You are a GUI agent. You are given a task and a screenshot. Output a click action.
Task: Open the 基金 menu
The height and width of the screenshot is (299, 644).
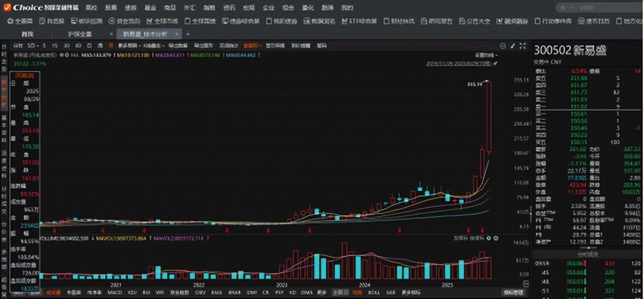(x=151, y=8)
